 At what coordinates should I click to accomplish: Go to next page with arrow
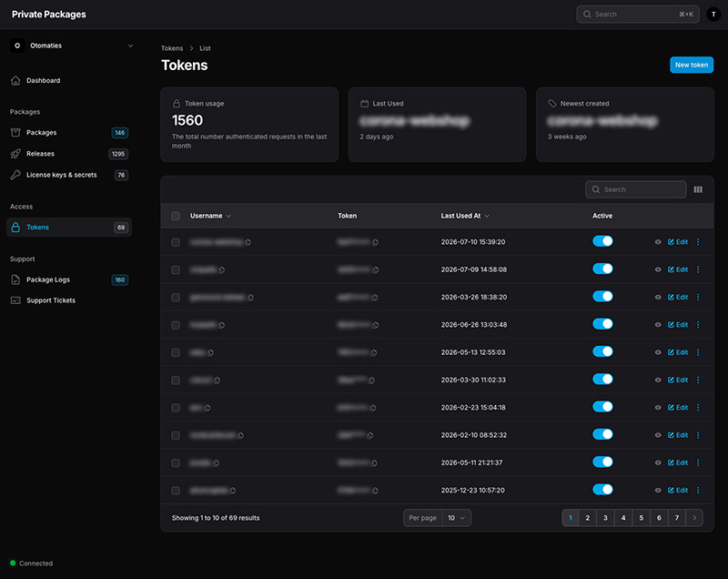coord(694,518)
